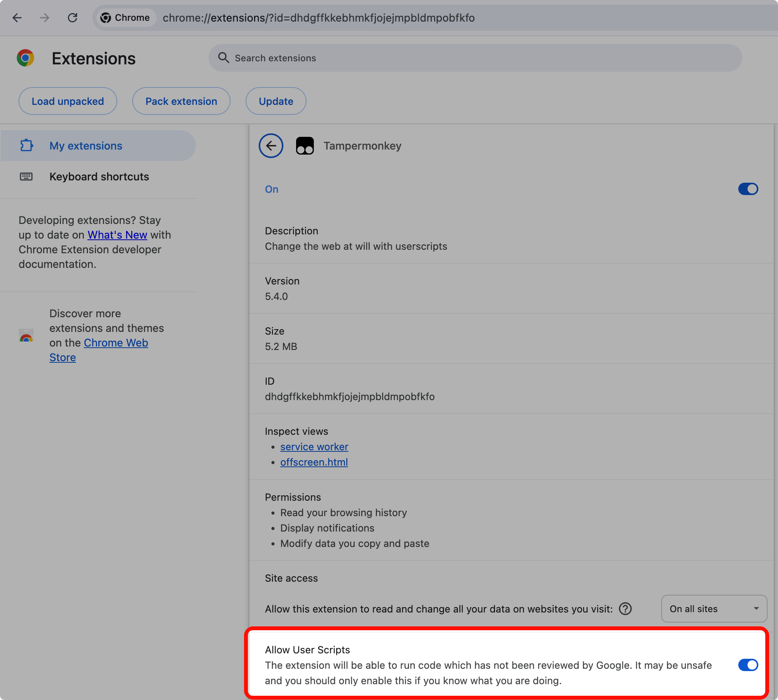The image size is (778, 700).
Task: Click the Tampermonkey extension icon
Action: 305,146
